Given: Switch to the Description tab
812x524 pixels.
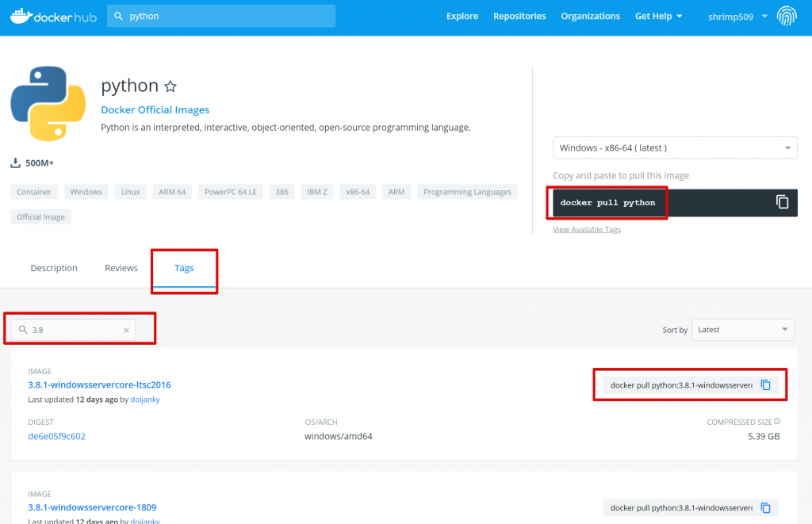Looking at the screenshot, I should click(x=54, y=268).
